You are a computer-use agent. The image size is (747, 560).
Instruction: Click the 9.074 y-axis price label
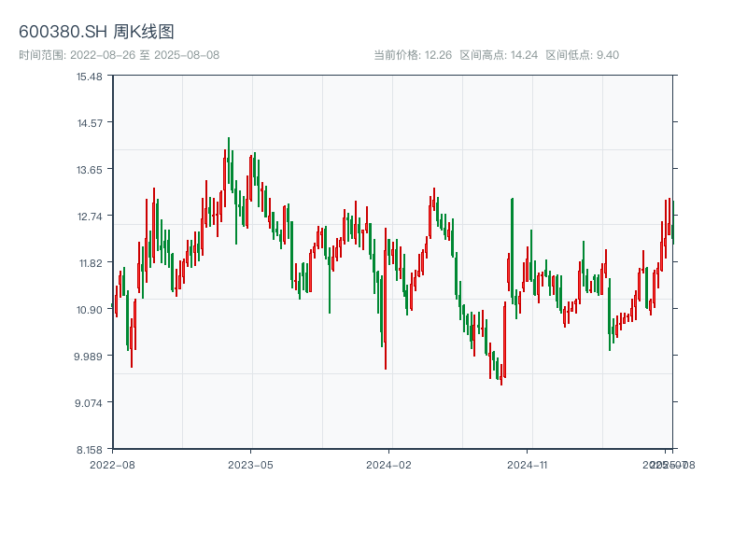tap(90, 402)
